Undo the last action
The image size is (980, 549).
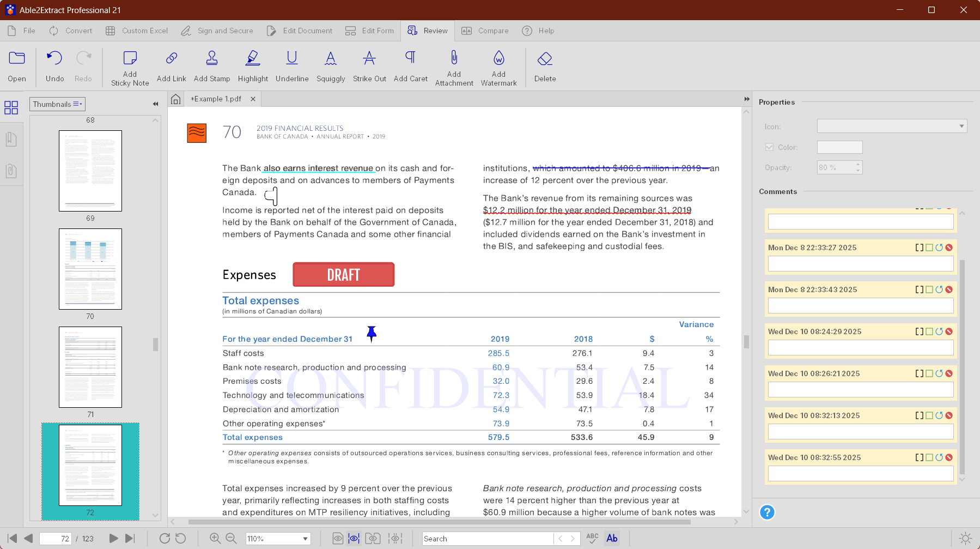pyautogui.click(x=54, y=66)
